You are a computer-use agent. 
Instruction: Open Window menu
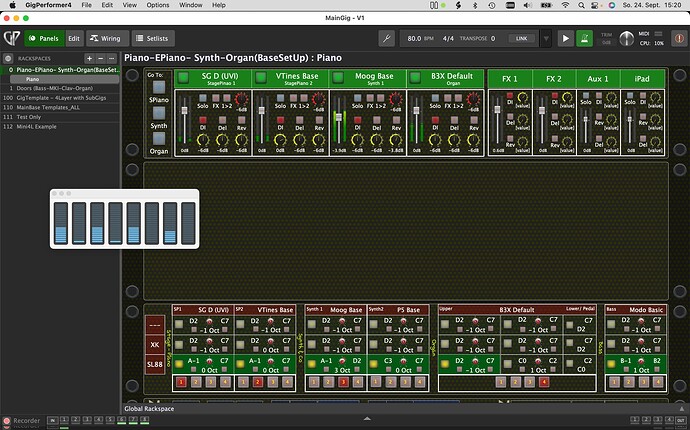click(x=191, y=5)
